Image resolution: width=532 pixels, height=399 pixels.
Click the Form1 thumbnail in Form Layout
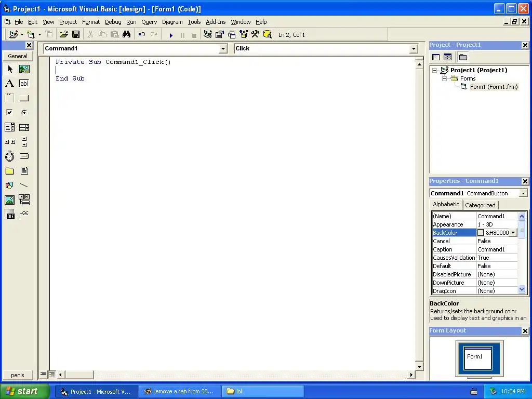(x=478, y=358)
